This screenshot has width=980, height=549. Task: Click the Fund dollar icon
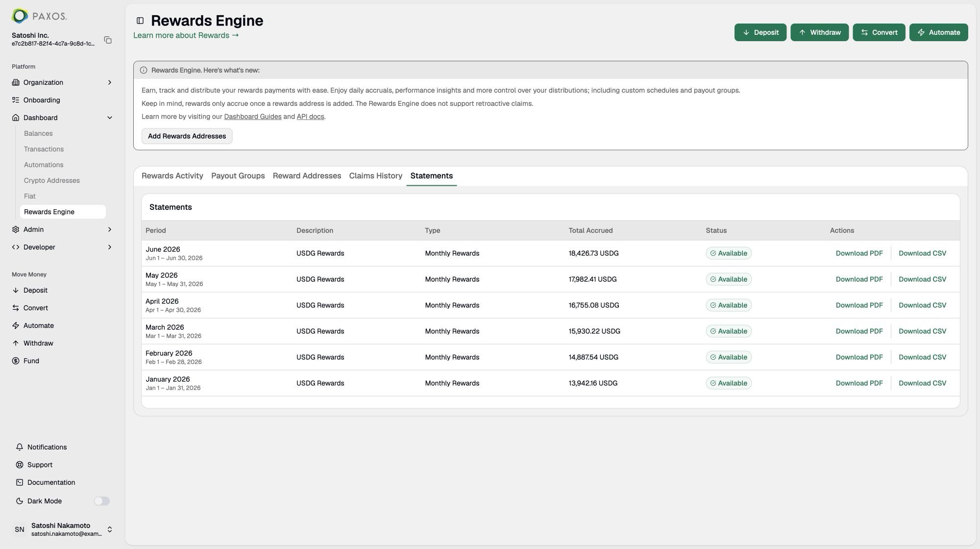16,361
